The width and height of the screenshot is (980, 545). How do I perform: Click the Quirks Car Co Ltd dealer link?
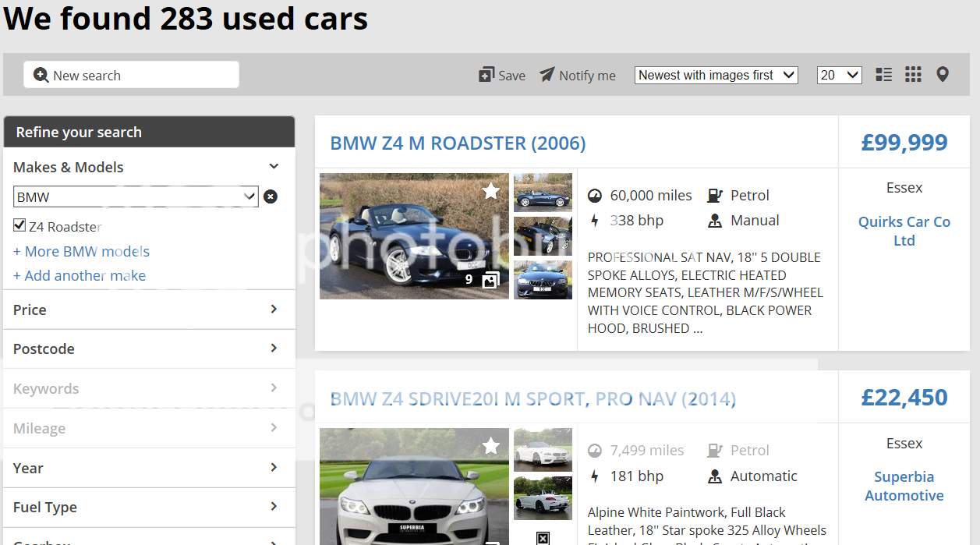coord(904,231)
